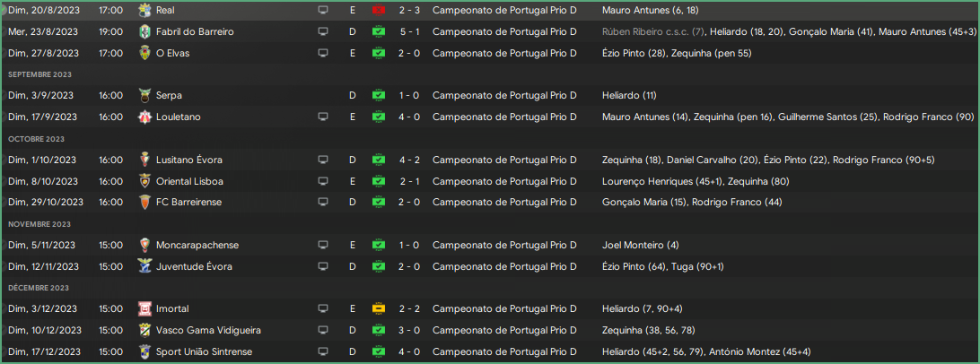
Task: Click the yellow draw icon for Imortal match
Action: pos(379,308)
